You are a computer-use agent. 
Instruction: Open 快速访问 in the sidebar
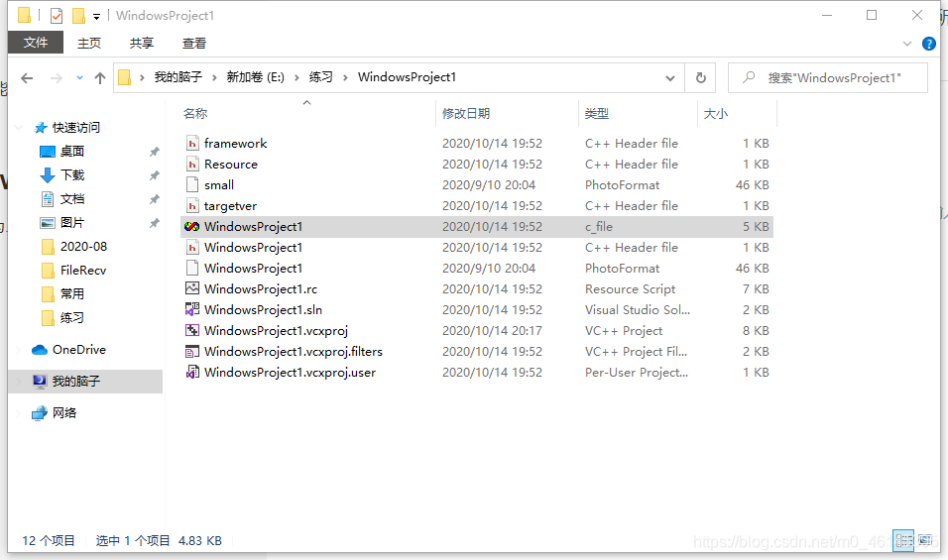pos(76,128)
